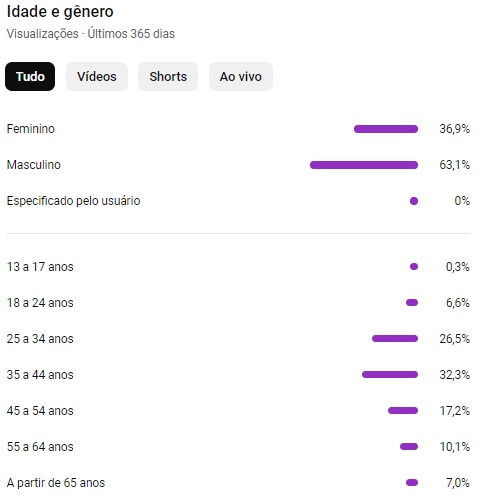Image resolution: width=485 pixels, height=503 pixels.
Task: Click the Masculino purple bar
Action: coord(364,165)
